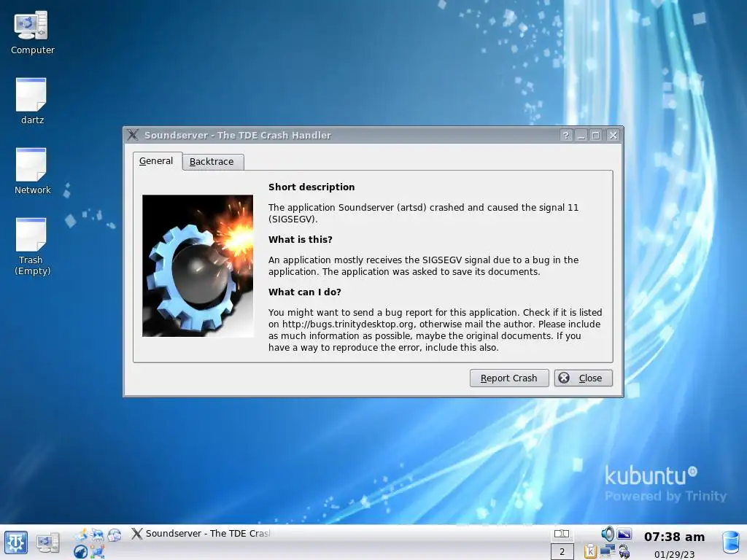Click the network monitors tray icon
The height and width of the screenshot is (560, 747).
click(x=608, y=551)
